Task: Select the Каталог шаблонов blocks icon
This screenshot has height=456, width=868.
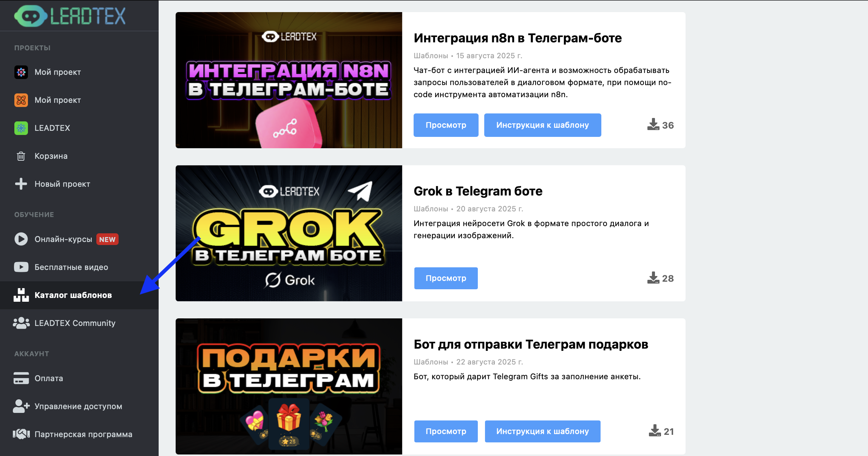Action: pos(21,295)
